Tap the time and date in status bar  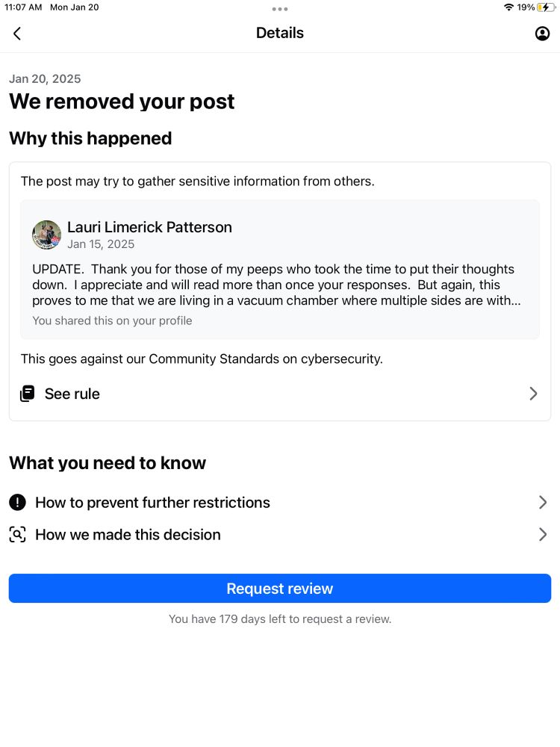click(x=52, y=7)
